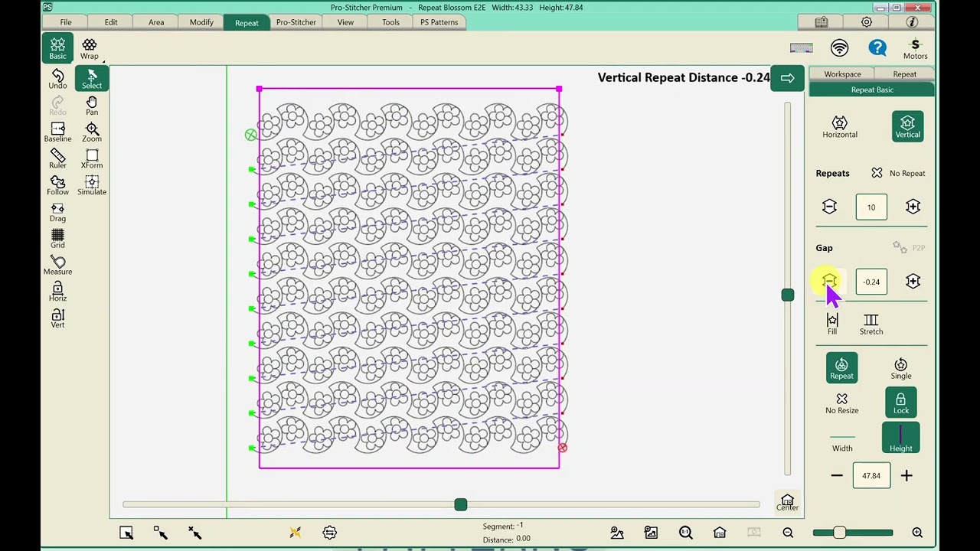This screenshot has height=551, width=980.
Task: Decrease height with the minus button
Action: 837,475
